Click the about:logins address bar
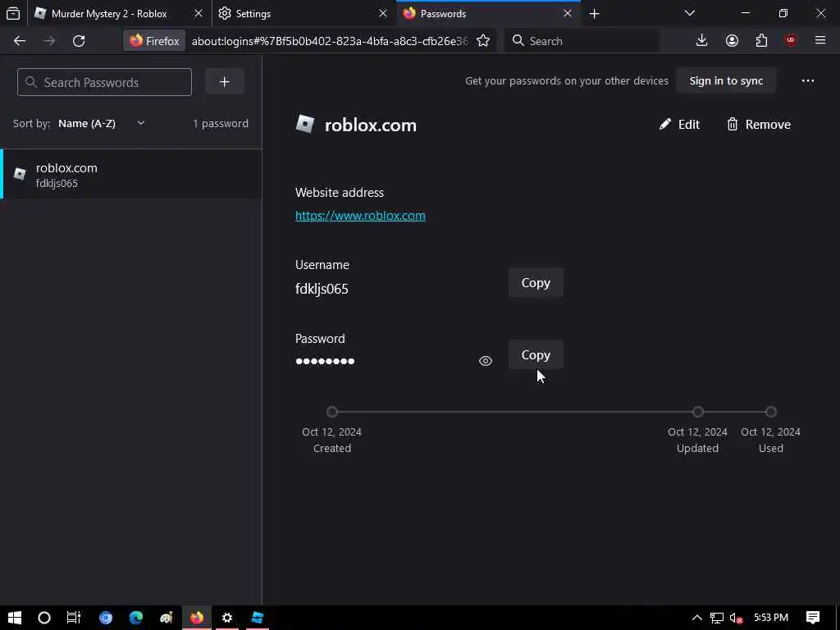The image size is (840, 630). 330,41
